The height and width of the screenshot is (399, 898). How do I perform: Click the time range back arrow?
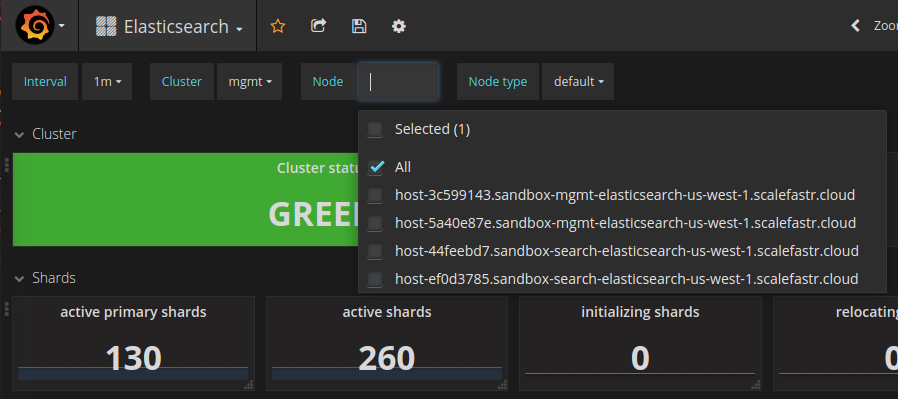[856, 26]
